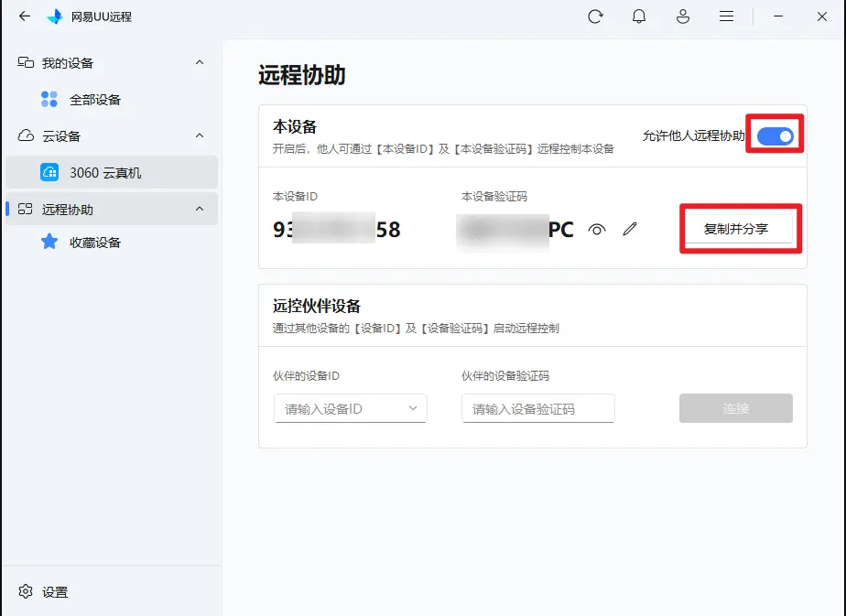This screenshot has height=616, width=846.
Task: Show verification code with eye icon
Action: (x=597, y=230)
